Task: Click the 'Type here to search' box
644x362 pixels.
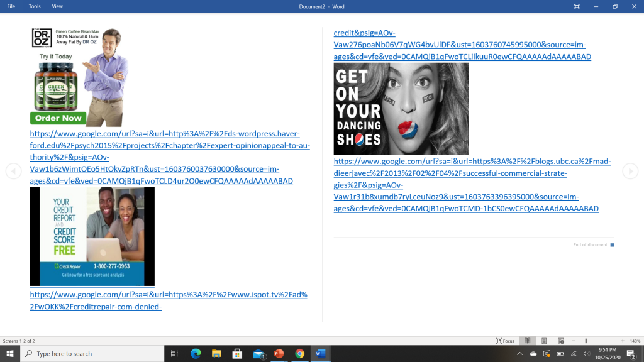Action: [x=92, y=354]
